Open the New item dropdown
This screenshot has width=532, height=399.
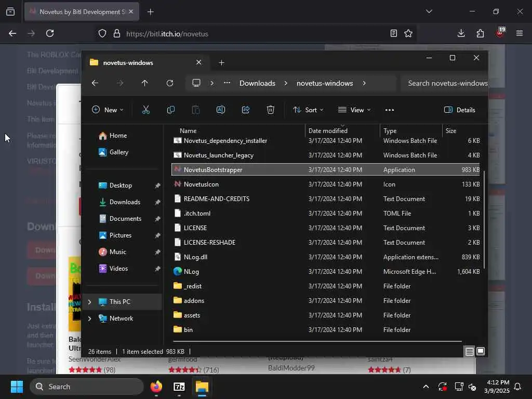[108, 110]
